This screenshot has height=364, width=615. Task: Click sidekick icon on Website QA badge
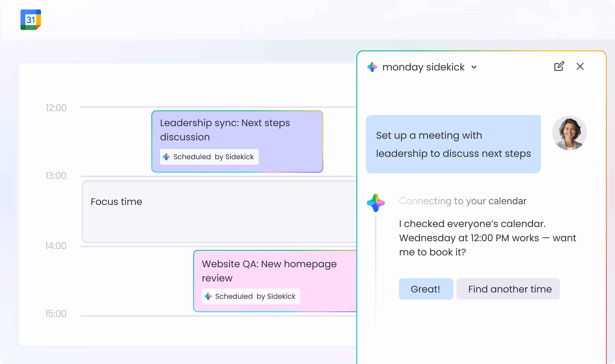(208, 296)
